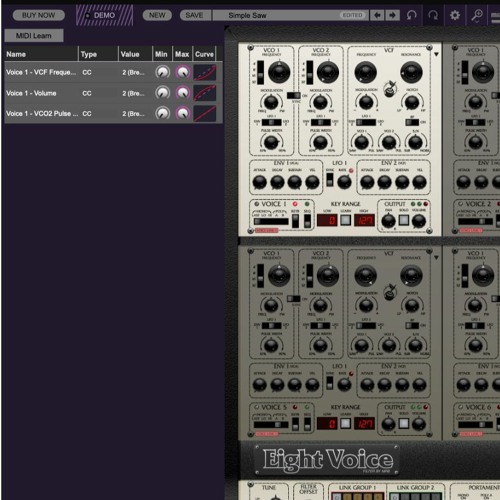This screenshot has width=500, height=500.
Task: Click the Voice 1 VCF frequency knob
Action: (366, 72)
